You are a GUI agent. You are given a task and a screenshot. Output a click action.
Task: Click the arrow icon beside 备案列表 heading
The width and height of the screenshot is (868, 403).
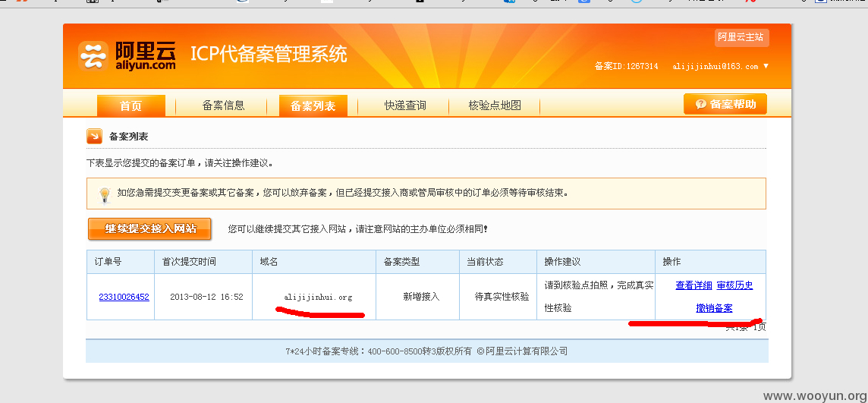[94, 136]
